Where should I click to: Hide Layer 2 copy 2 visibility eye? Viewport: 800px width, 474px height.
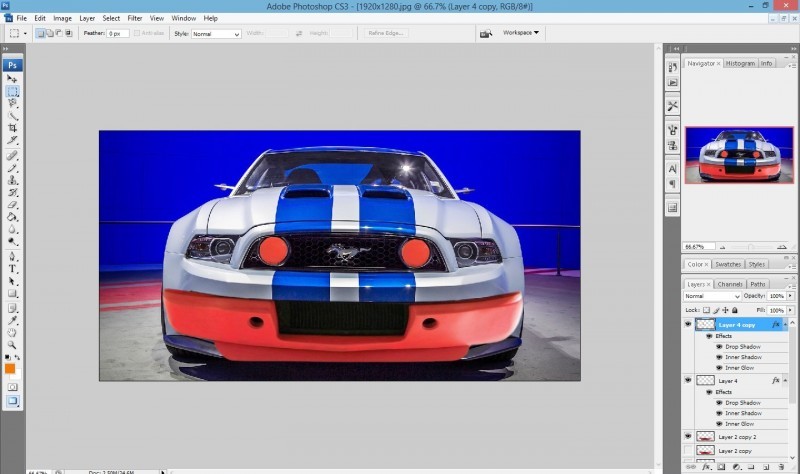(x=688, y=436)
